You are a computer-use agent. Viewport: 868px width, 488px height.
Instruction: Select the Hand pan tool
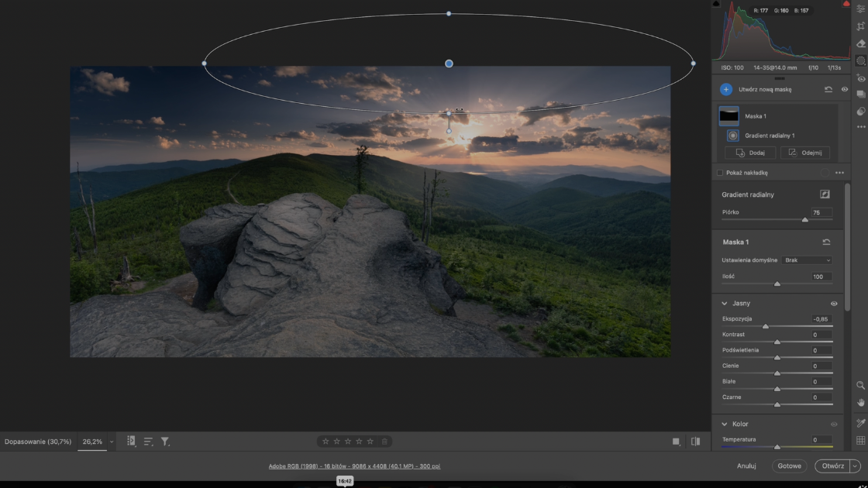click(x=860, y=403)
